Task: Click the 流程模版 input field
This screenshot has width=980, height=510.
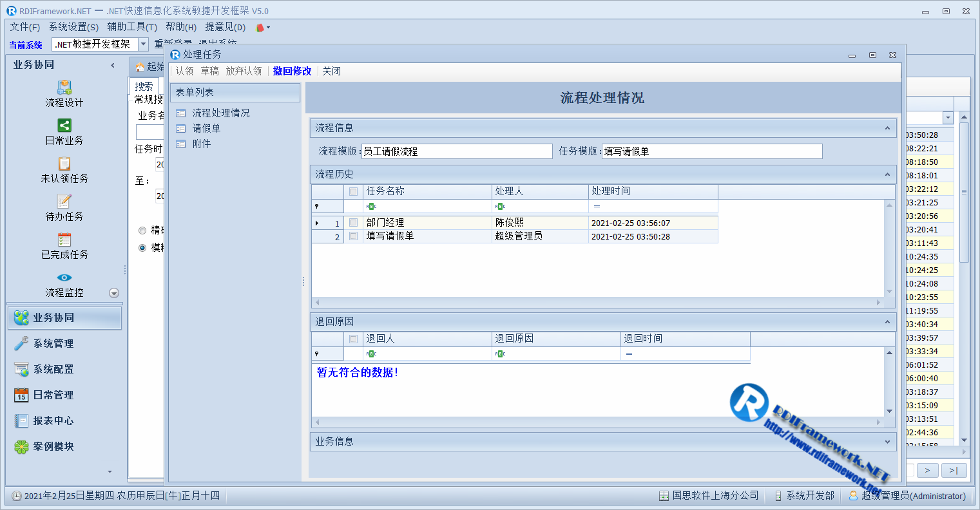Action: 457,151
